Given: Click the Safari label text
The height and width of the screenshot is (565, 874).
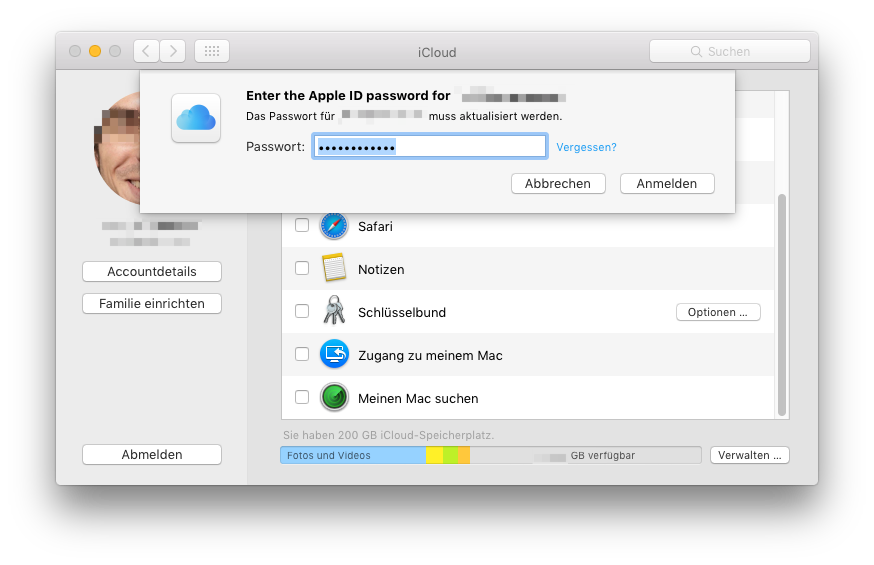Looking at the screenshot, I should (x=375, y=226).
